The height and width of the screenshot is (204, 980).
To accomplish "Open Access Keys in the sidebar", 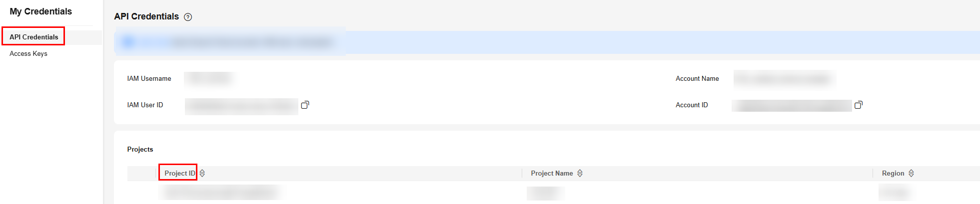I will pyautogui.click(x=28, y=53).
